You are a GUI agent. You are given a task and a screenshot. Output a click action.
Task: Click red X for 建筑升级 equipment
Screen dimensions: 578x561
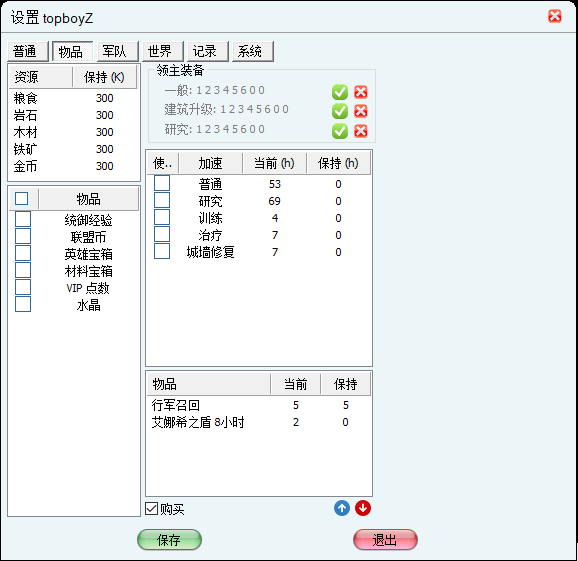click(361, 111)
